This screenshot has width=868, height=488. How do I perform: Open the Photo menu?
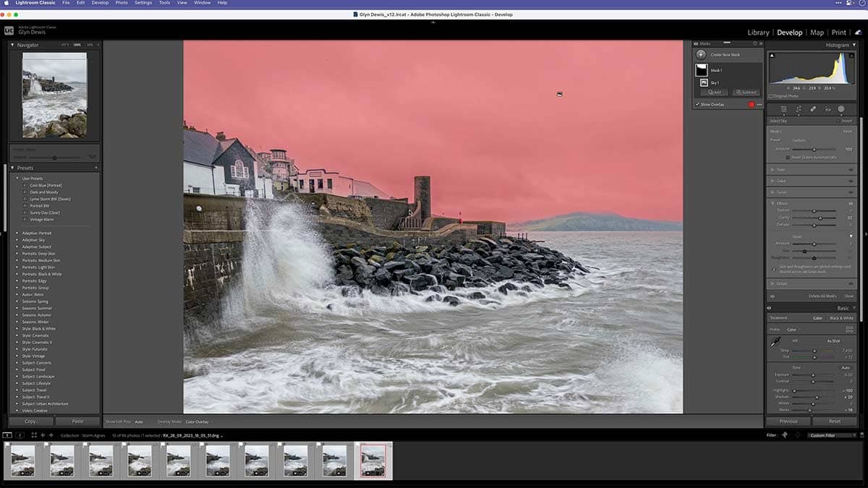[122, 3]
